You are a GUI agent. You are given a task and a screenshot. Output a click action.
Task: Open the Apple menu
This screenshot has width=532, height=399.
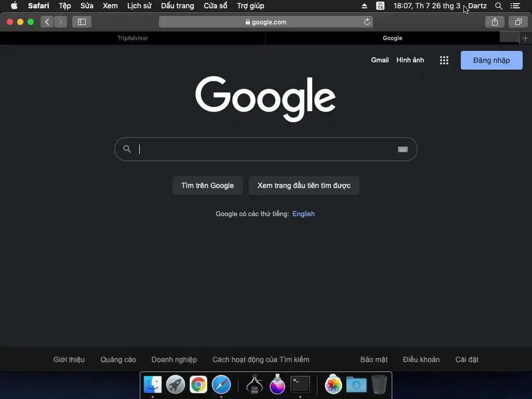(x=14, y=6)
